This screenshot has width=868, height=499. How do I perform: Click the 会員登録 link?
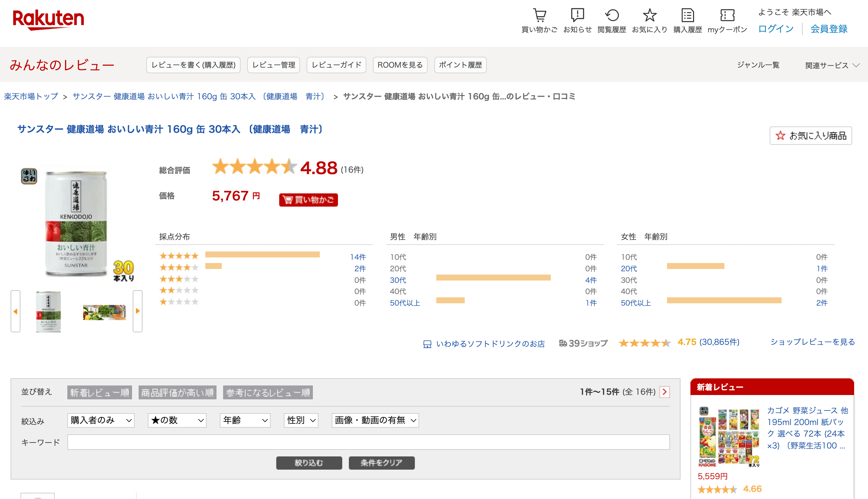pos(829,28)
